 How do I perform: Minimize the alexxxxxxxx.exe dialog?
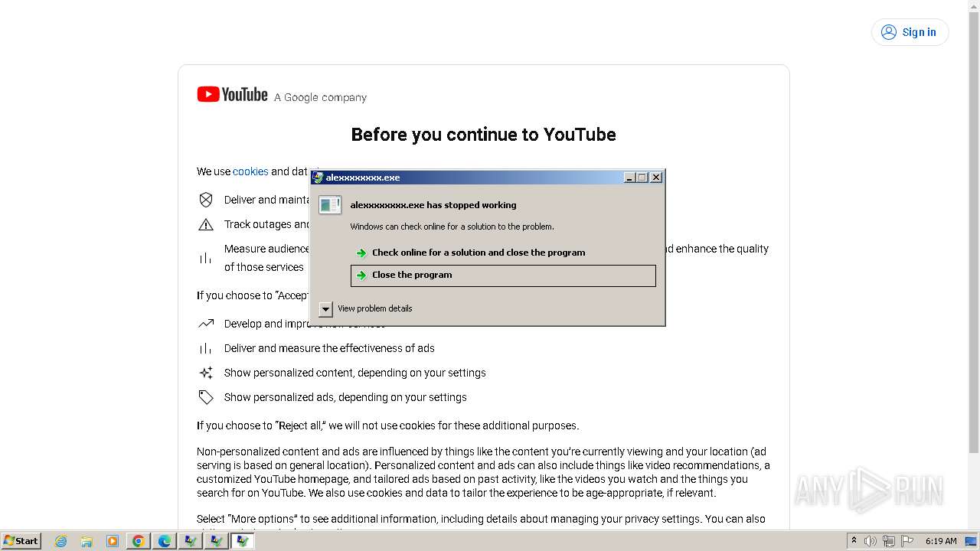click(629, 178)
